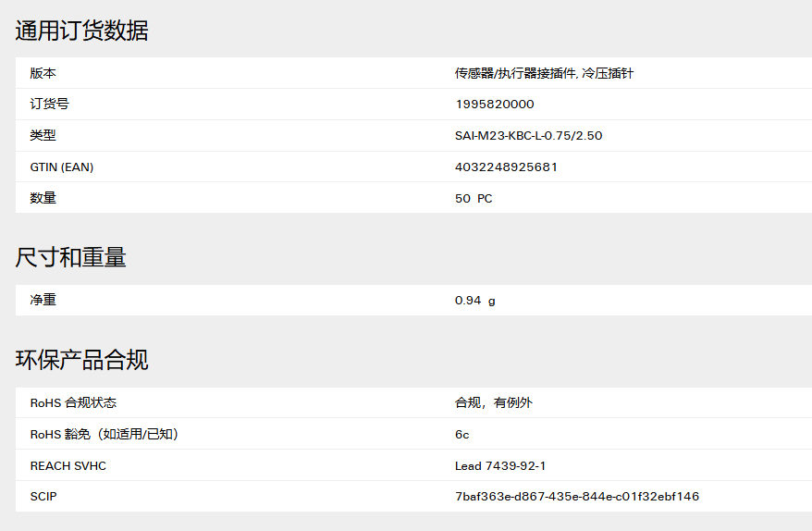Click the Lead 7439-92-1 REACH value
Viewport: 812px width, 531px height.
(500, 465)
